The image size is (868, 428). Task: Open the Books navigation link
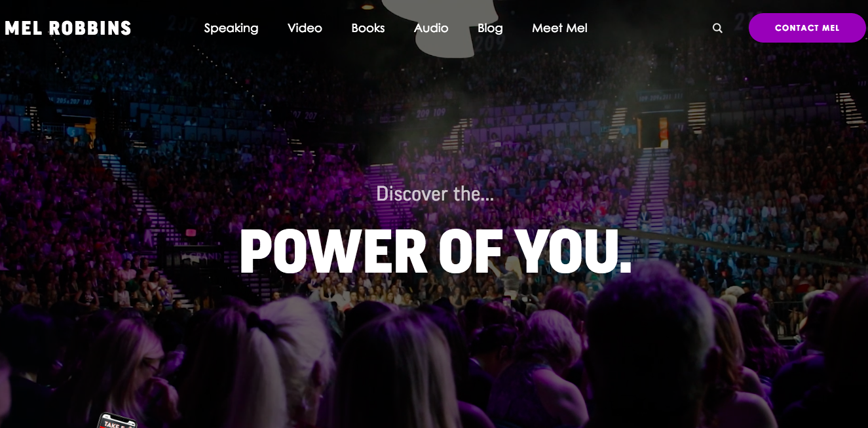click(x=368, y=28)
